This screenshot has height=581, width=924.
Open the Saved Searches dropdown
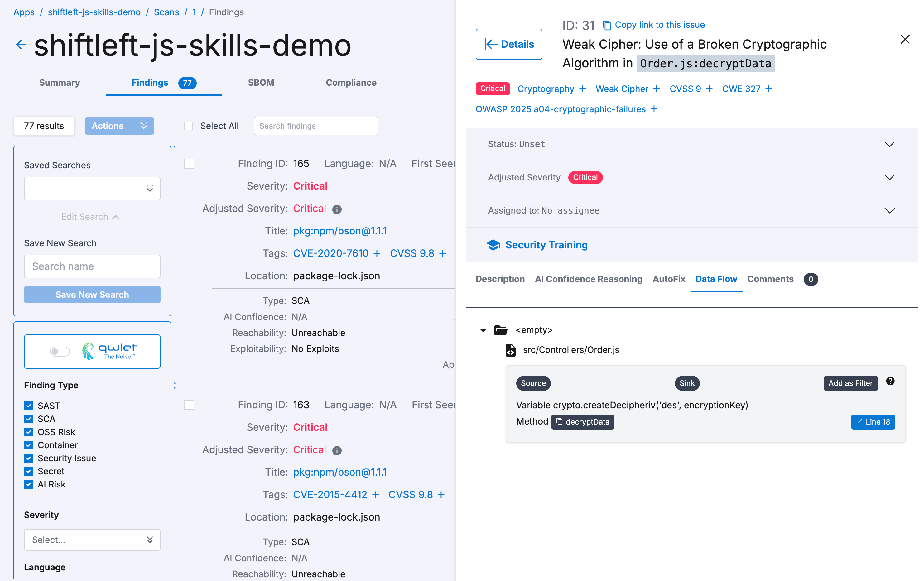[x=92, y=189]
